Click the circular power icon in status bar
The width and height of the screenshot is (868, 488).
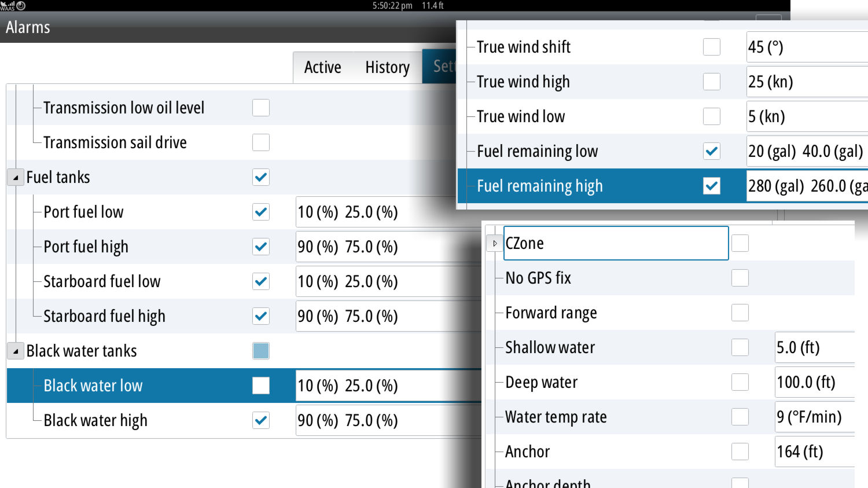click(21, 6)
